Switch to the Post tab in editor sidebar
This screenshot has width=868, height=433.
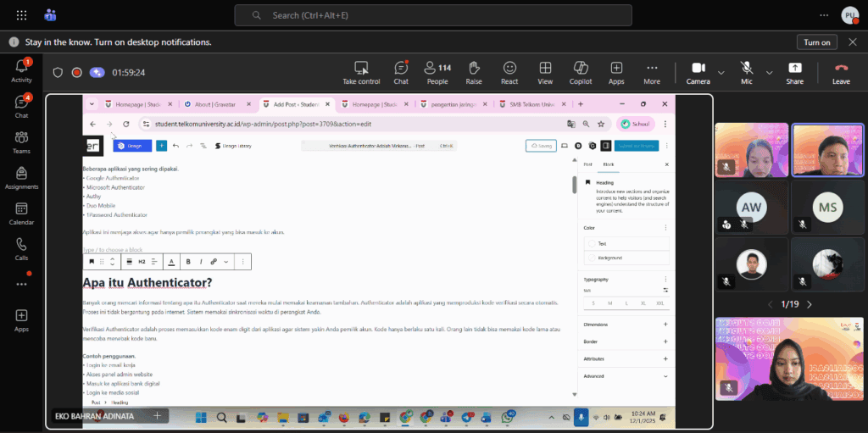pyautogui.click(x=588, y=164)
